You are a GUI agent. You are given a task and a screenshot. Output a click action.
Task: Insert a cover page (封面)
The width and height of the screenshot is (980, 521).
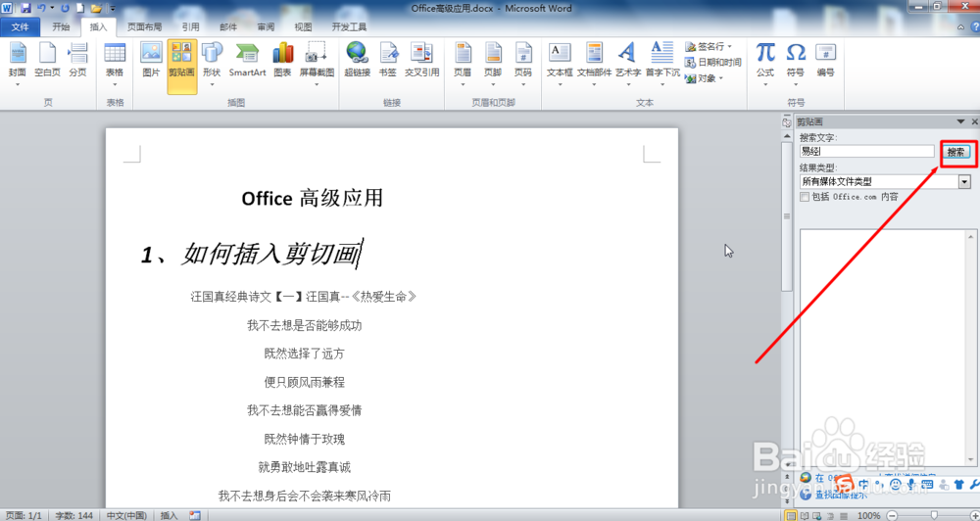(x=18, y=63)
